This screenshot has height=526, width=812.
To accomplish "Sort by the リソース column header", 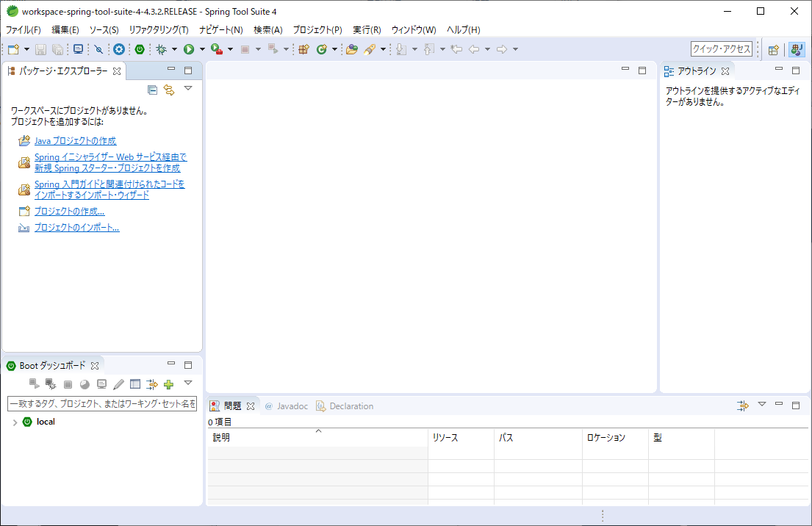I will click(461, 437).
